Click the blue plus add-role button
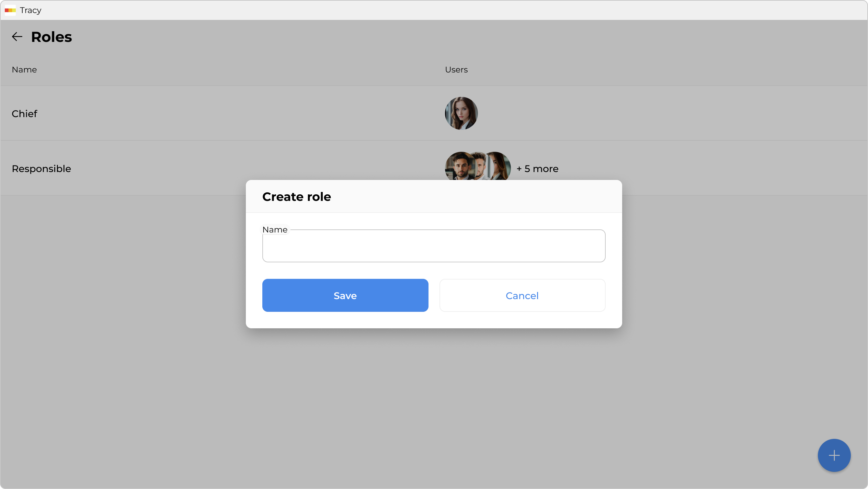Image resolution: width=868 pixels, height=489 pixels. [834, 455]
